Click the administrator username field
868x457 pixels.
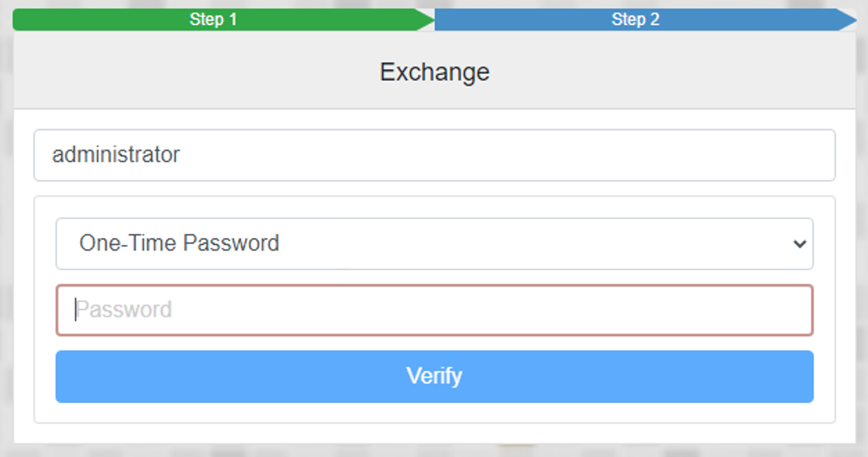coord(434,155)
